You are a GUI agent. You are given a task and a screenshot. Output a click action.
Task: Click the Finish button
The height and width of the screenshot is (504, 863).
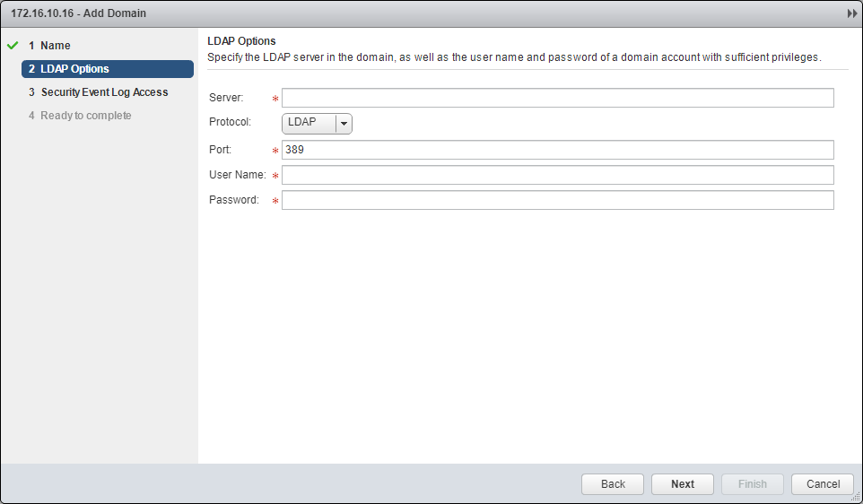(752, 484)
